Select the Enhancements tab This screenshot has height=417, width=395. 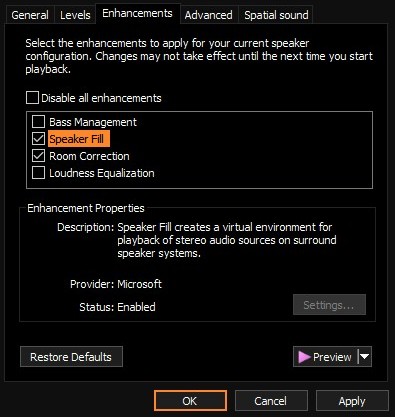coord(137,13)
